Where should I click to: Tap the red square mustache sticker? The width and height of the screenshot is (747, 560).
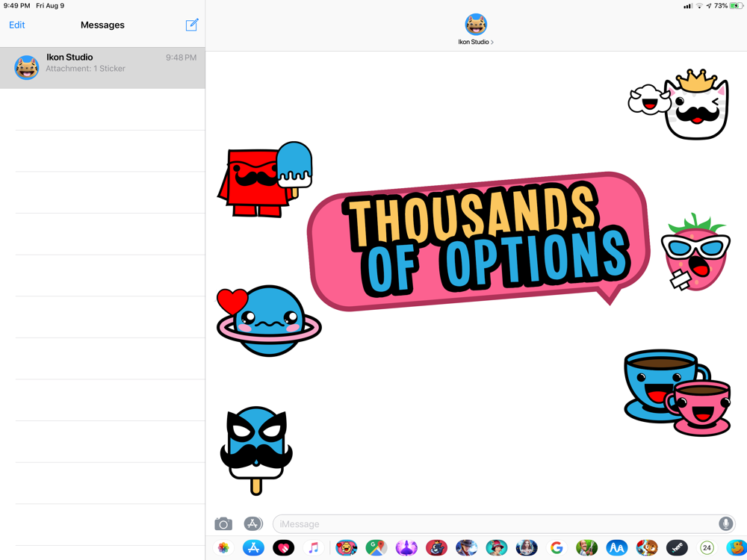254,183
